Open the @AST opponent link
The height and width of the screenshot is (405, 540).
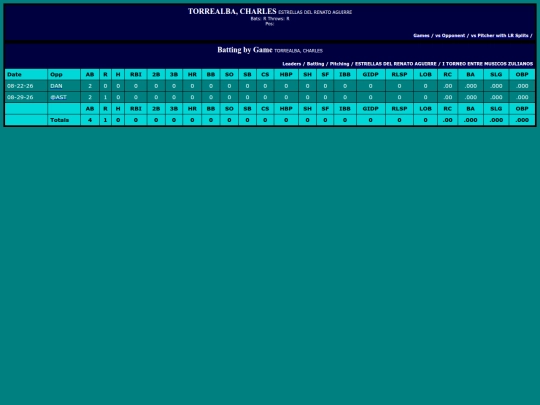tap(58, 97)
